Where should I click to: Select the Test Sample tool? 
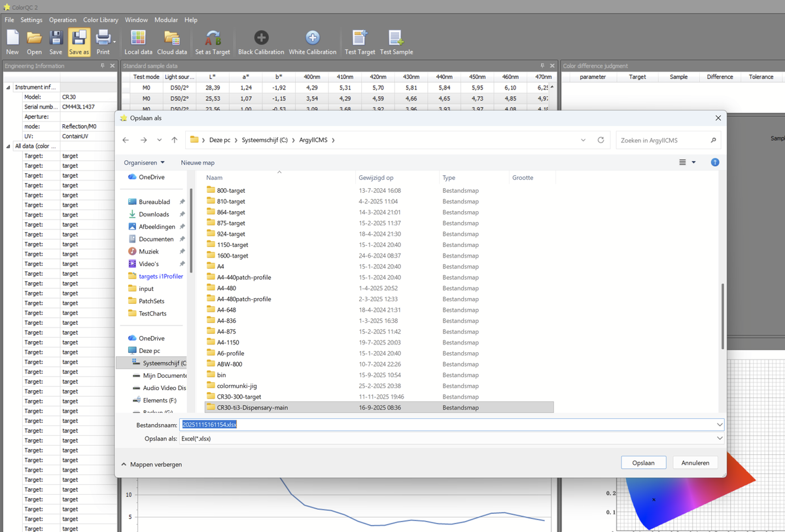pyautogui.click(x=396, y=42)
